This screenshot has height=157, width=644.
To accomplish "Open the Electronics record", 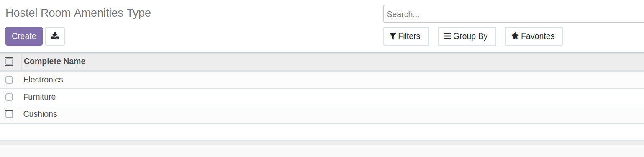I will pyautogui.click(x=43, y=80).
